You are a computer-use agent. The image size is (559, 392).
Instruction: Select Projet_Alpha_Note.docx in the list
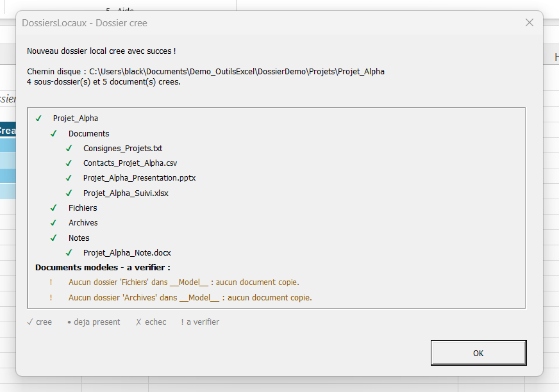[x=127, y=252]
